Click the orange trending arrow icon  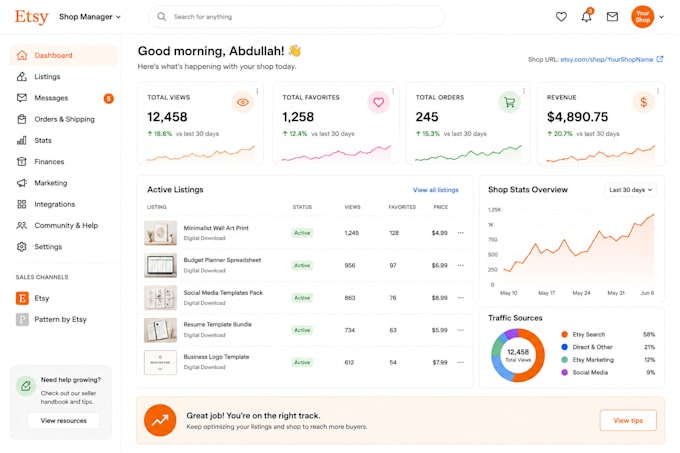[x=160, y=420]
